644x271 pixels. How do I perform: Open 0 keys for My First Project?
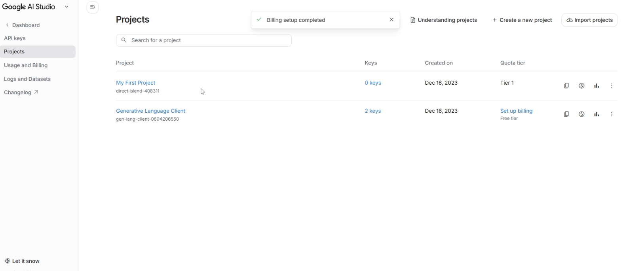[x=373, y=83]
